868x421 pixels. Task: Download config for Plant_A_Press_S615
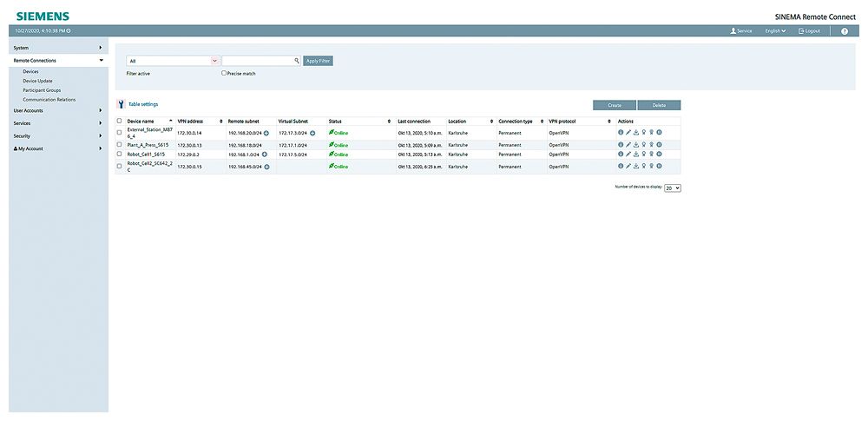click(636, 145)
